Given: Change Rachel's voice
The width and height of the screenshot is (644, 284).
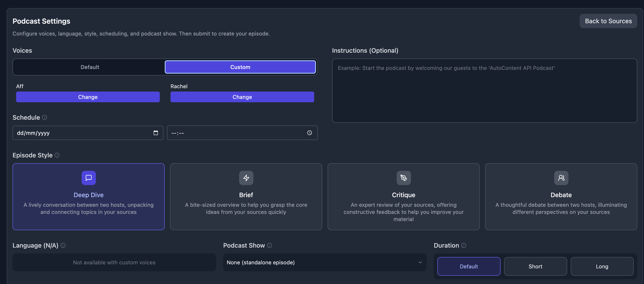Looking at the screenshot, I should [242, 97].
